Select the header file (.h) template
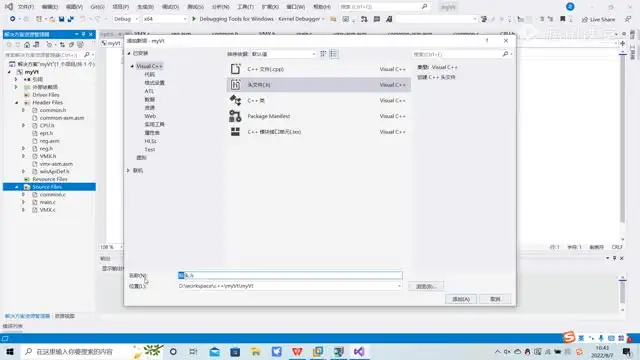Screen dimensions: 640x360 318,84
